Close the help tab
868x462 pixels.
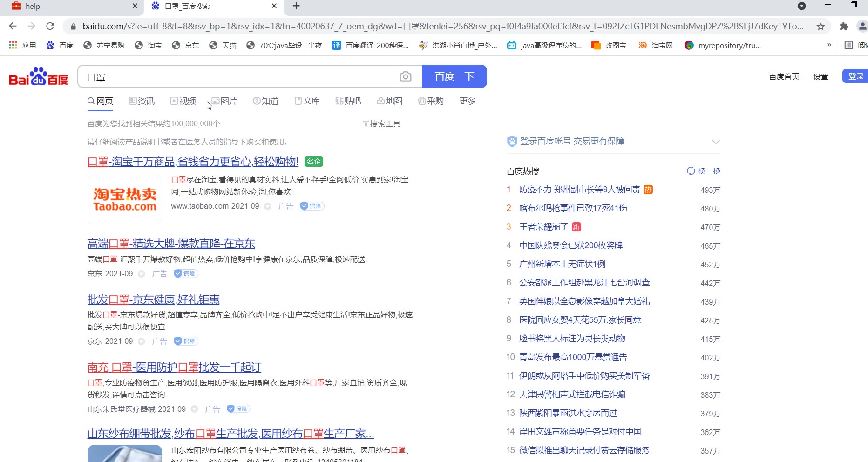pos(135,6)
